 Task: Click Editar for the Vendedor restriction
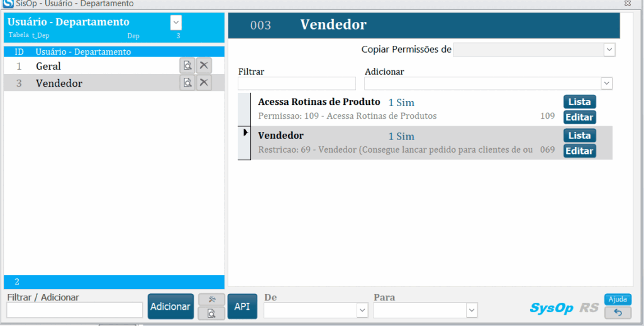(579, 151)
